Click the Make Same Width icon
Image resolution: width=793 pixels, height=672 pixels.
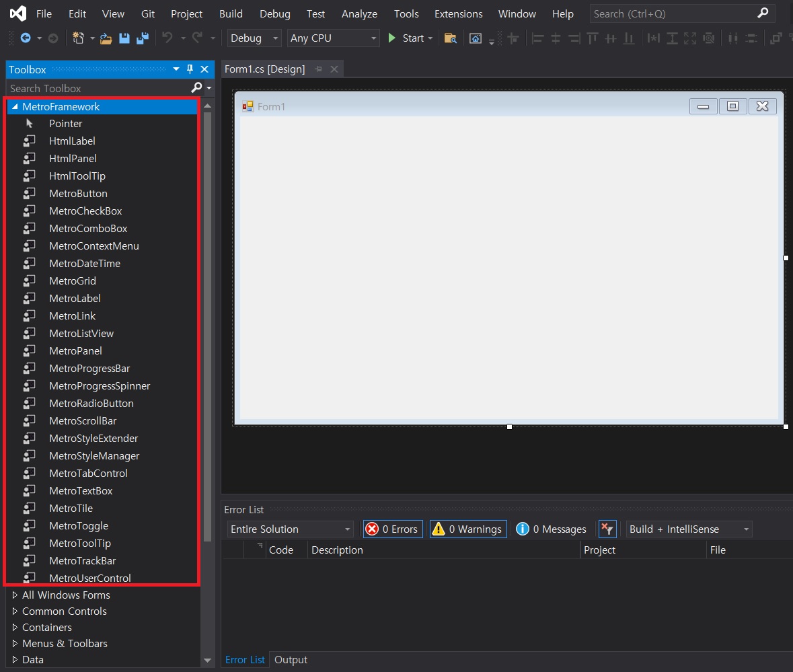[x=653, y=38]
